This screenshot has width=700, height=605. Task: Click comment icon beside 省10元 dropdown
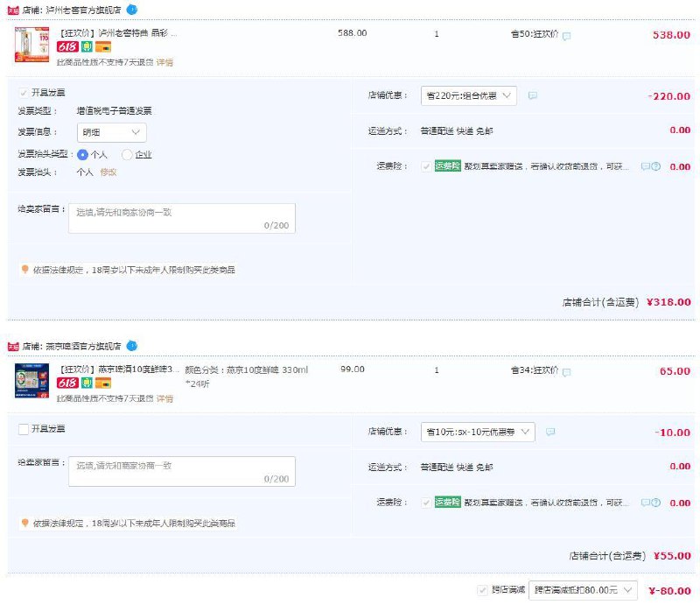pyautogui.click(x=550, y=432)
